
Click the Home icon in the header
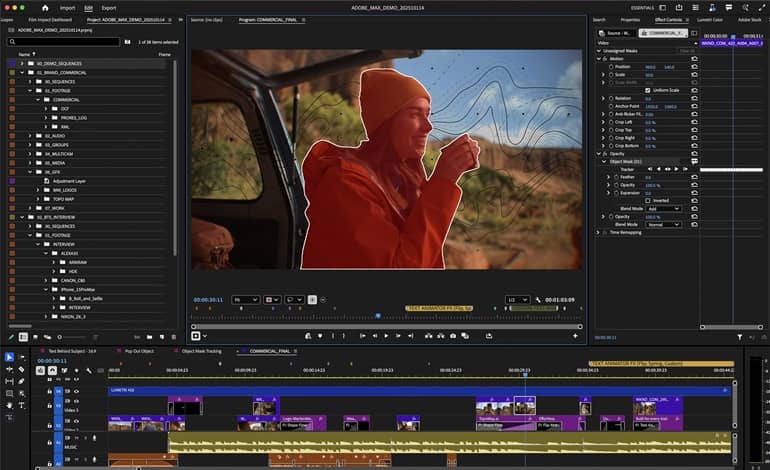(44, 7)
